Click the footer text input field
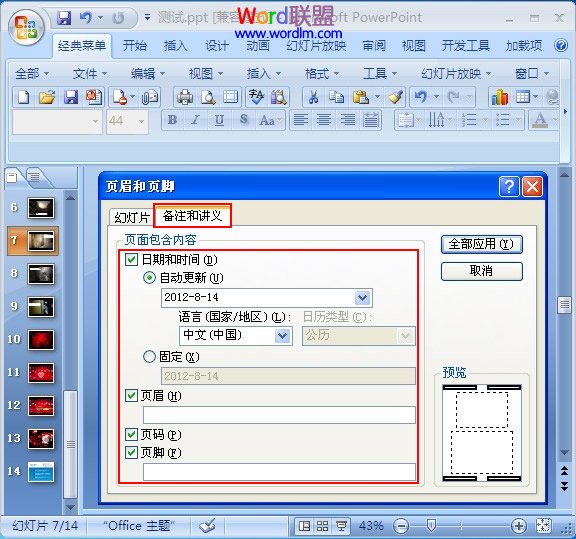Viewport: 576px width, 539px height. (x=279, y=472)
